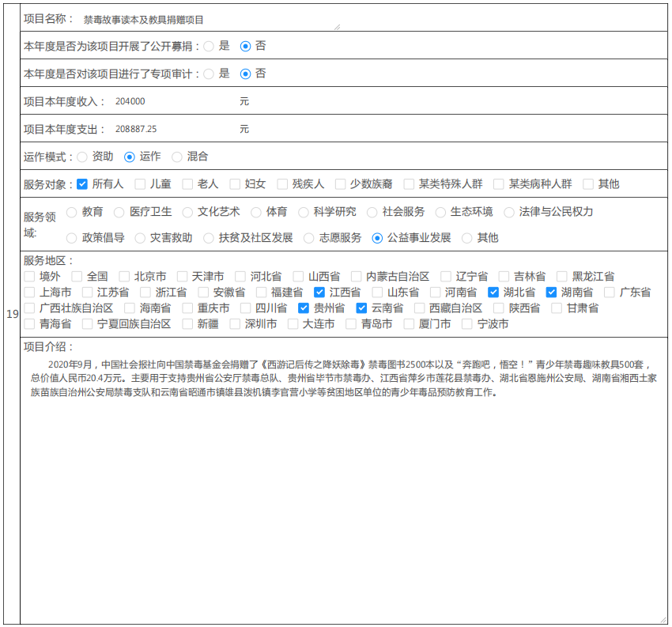Check the 儿童 service target box
The height and width of the screenshot is (627, 672).
[x=140, y=184]
